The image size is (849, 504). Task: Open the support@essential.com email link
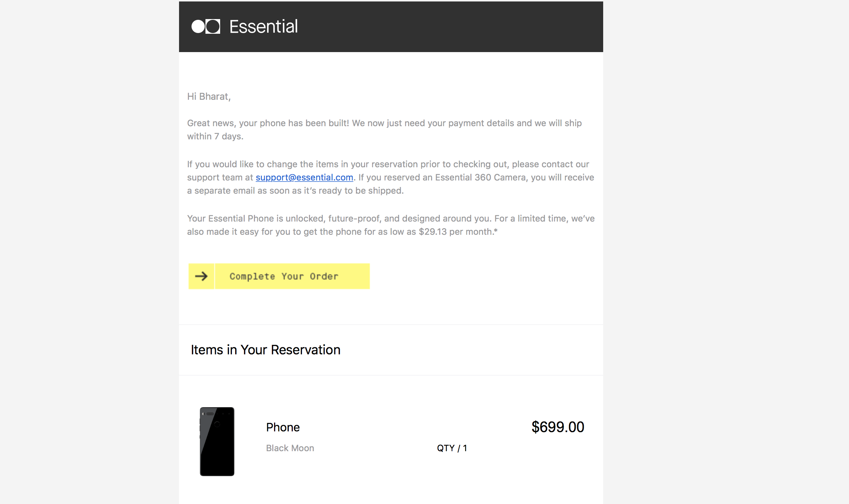tap(304, 178)
